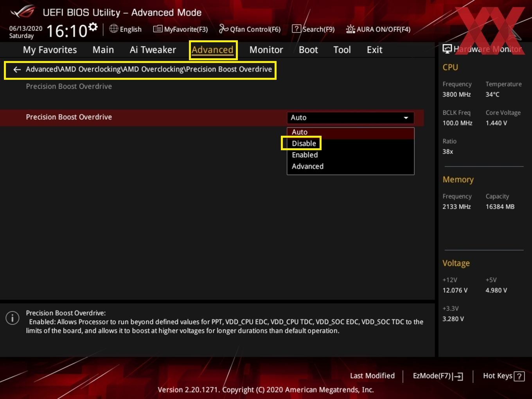Viewport: 532px width, 399px height.
Task: Click the 16:10 clock display
Action: point(66,31)
